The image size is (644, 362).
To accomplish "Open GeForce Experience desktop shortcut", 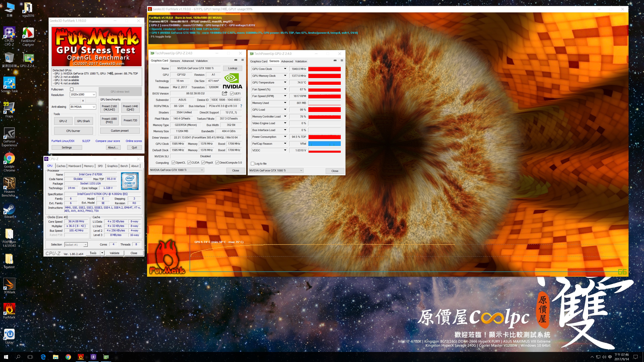I will tap(9, 137).
